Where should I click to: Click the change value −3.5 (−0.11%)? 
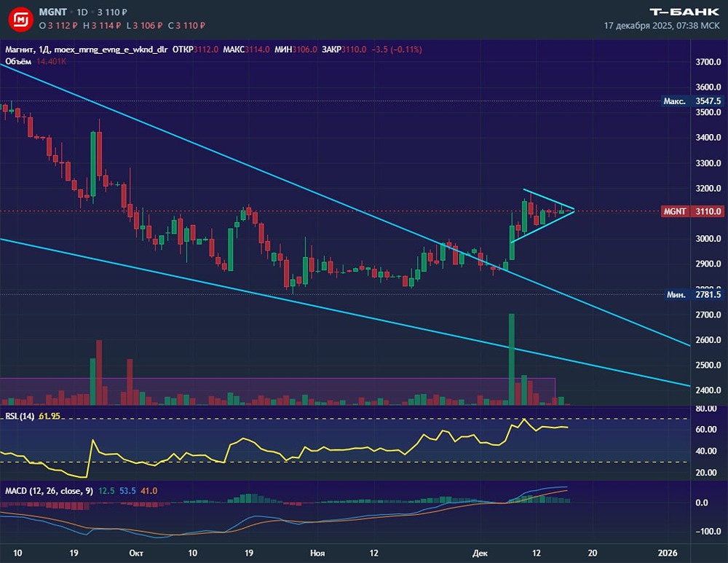pyautogui.click(x=397, y=50)
